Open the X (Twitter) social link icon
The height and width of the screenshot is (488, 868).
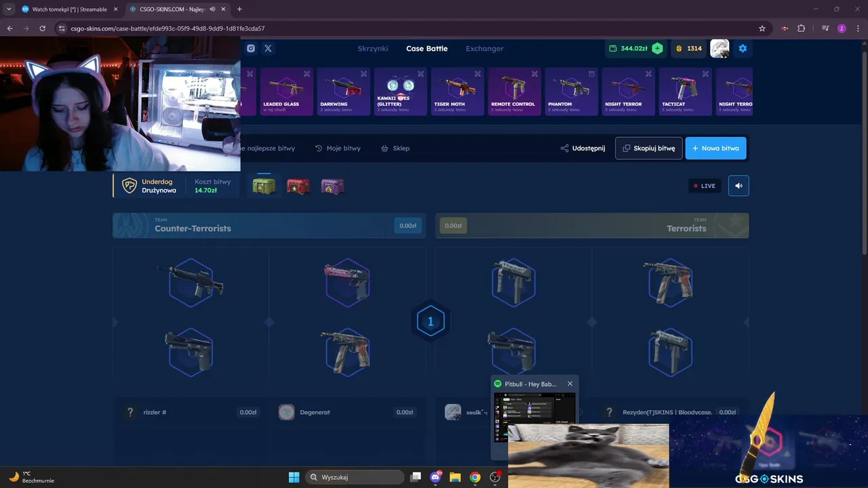pyautogui.click(x=268, y=48)
